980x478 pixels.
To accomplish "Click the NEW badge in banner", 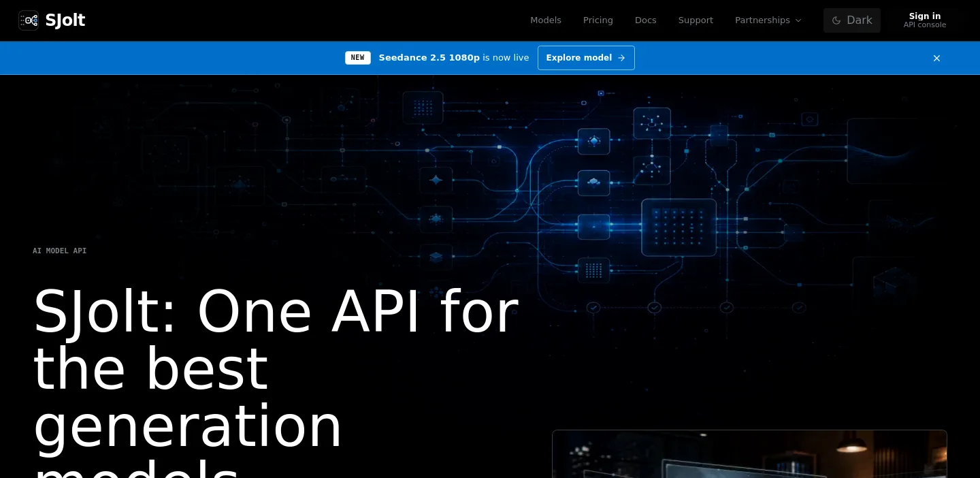I will coord(358,58).
